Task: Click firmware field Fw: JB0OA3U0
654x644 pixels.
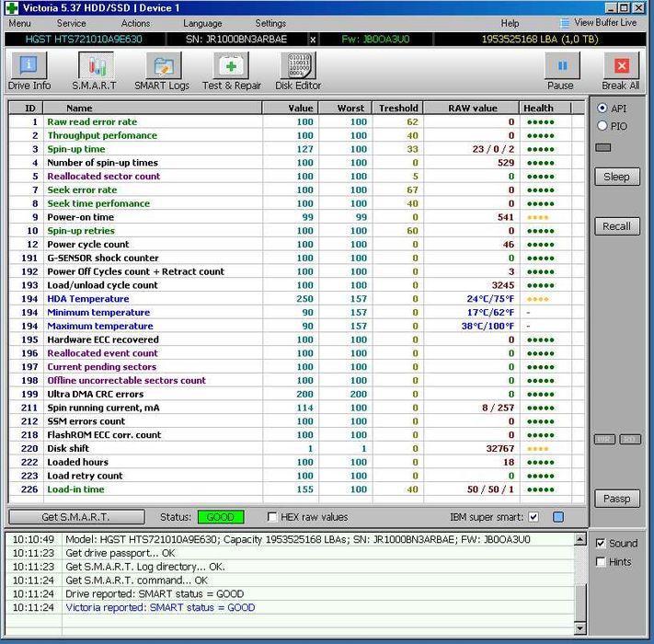Action: click(375, 40)
